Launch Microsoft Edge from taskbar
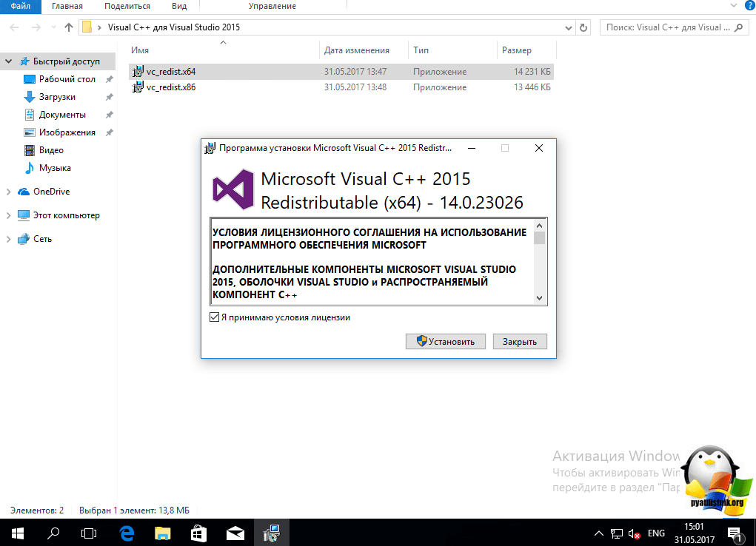Screen dimensions: 756x546 tap(127, 533)
